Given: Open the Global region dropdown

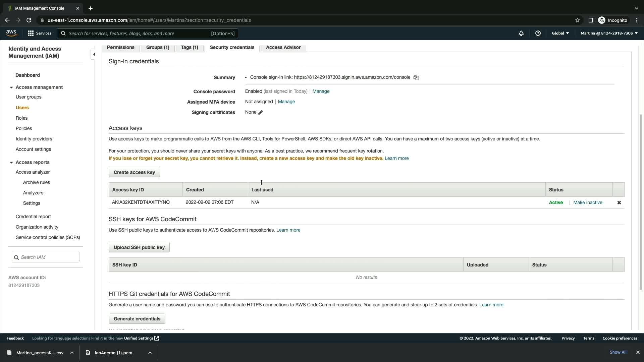Looking at the screenshot, I should coord(560,33).
